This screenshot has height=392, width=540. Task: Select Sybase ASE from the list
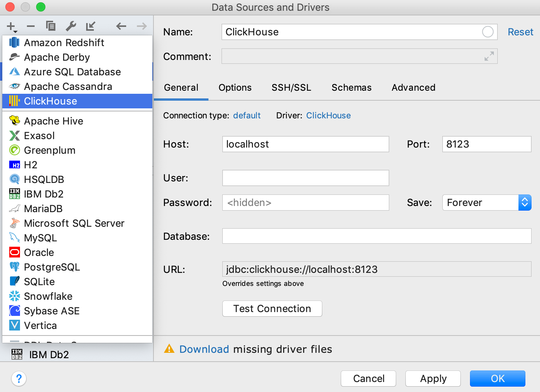point(77,311)
